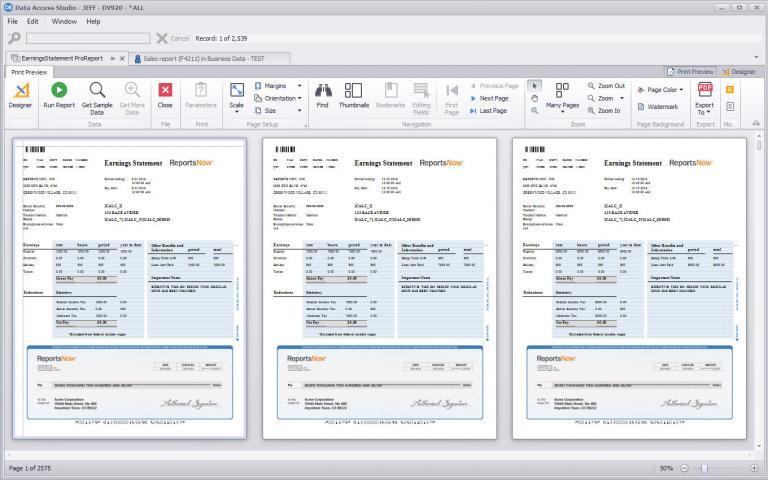Switch to the Sales report (F4211) tab
The height and width of the screenshot is (480, 768).
pos(208,59)
